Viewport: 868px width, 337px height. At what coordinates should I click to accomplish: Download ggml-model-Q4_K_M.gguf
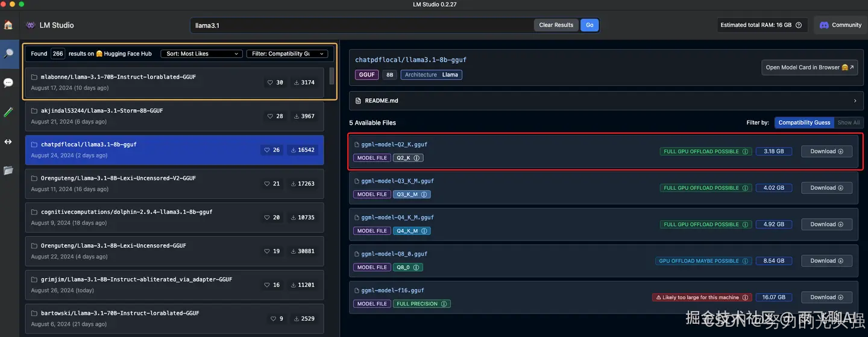[x=826, y=224]
